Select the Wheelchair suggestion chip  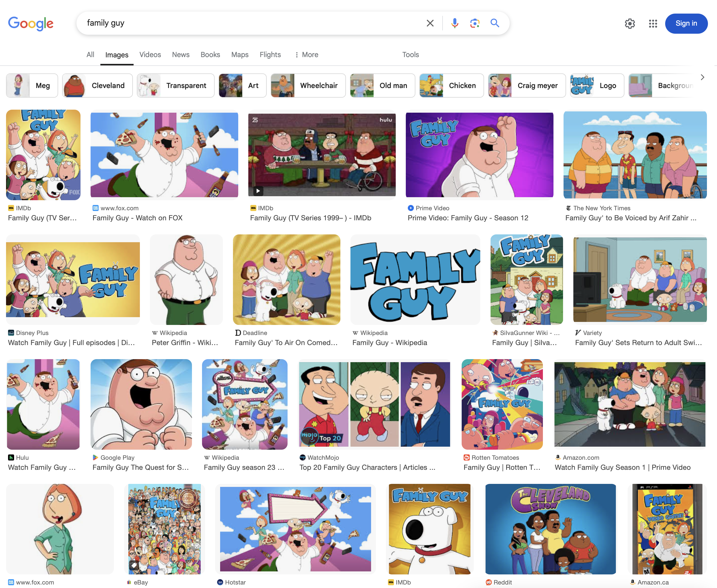click(x=308, y=85)
